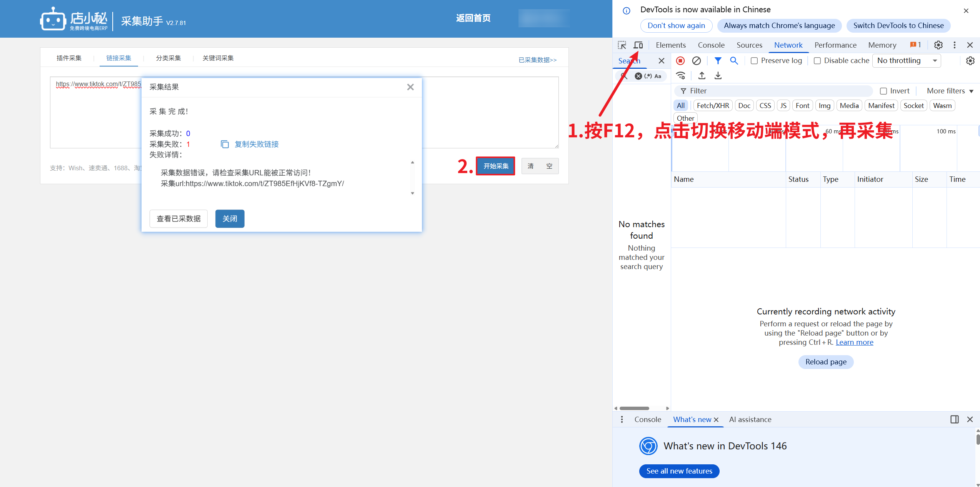
Task: Open the No throttling dropdown
Action: [x=907, y=61]
